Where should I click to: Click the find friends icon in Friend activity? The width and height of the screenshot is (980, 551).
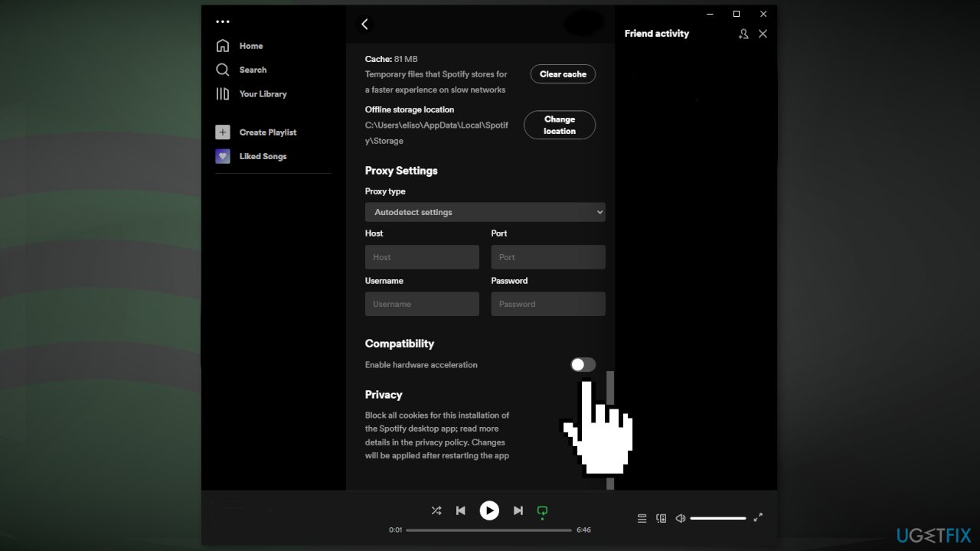point(743,34)
